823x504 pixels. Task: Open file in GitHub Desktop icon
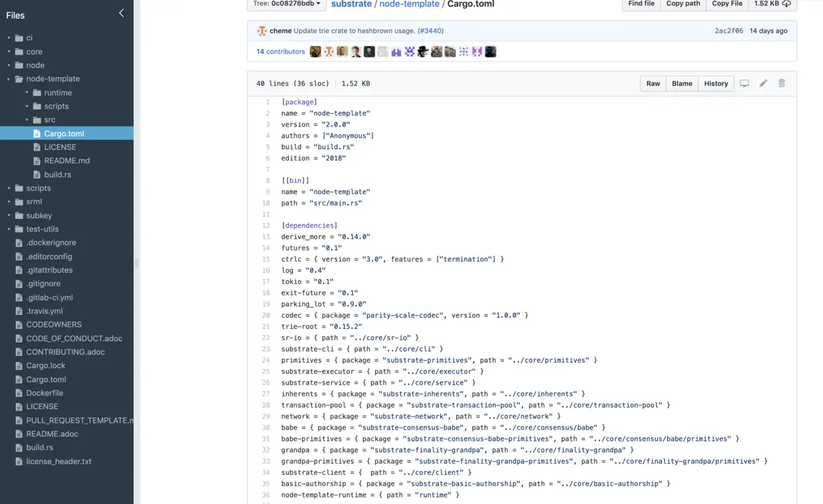click(744, 84)
